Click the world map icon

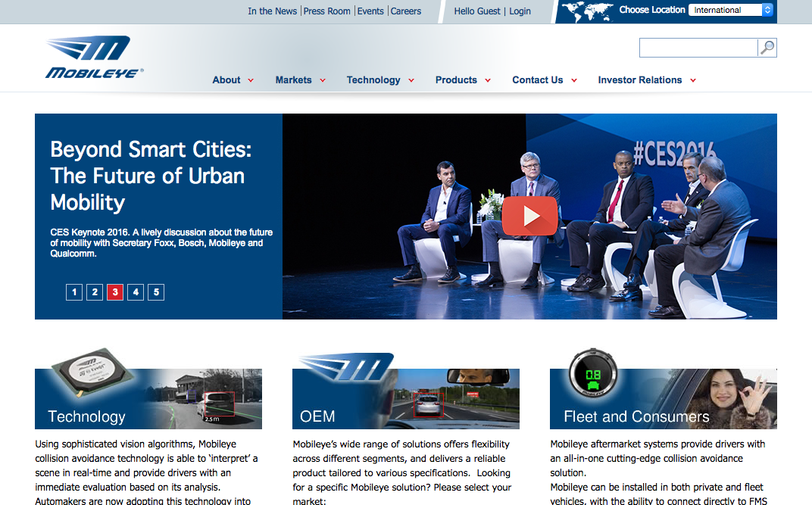click(x=587, y=11)
